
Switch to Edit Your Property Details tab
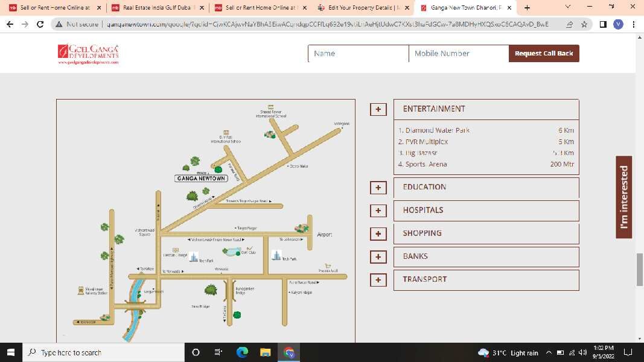(x=362, y=7)
